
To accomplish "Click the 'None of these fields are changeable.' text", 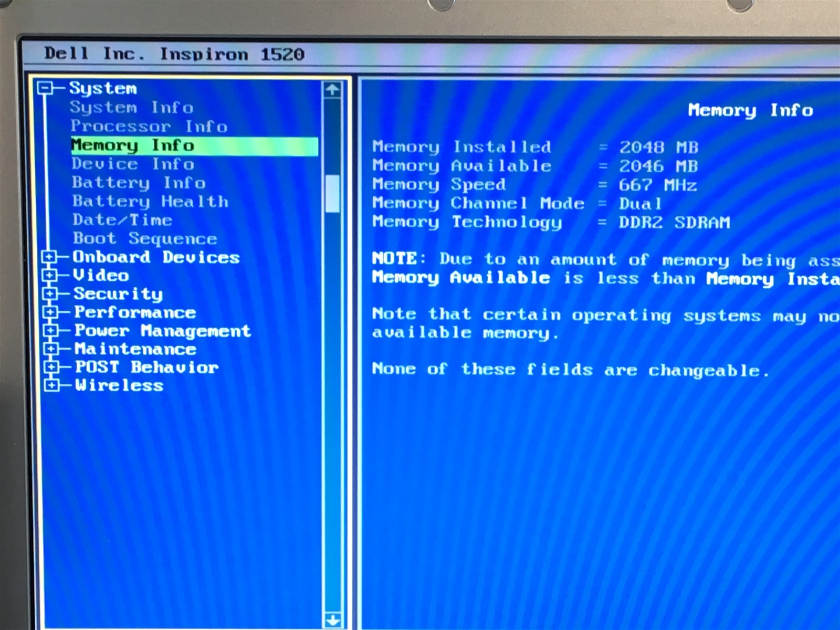I will coord(571,370).
